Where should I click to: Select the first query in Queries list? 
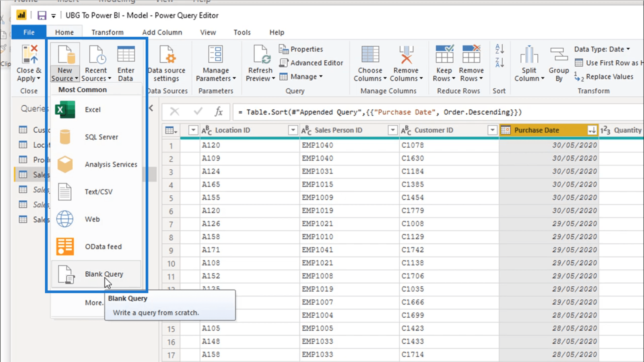34,130
